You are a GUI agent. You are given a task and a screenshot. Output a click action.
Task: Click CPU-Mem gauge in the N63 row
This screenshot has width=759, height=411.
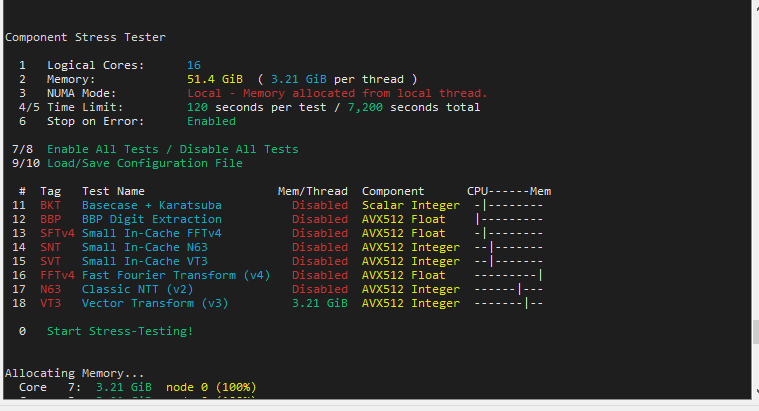(x=509, y=290)
